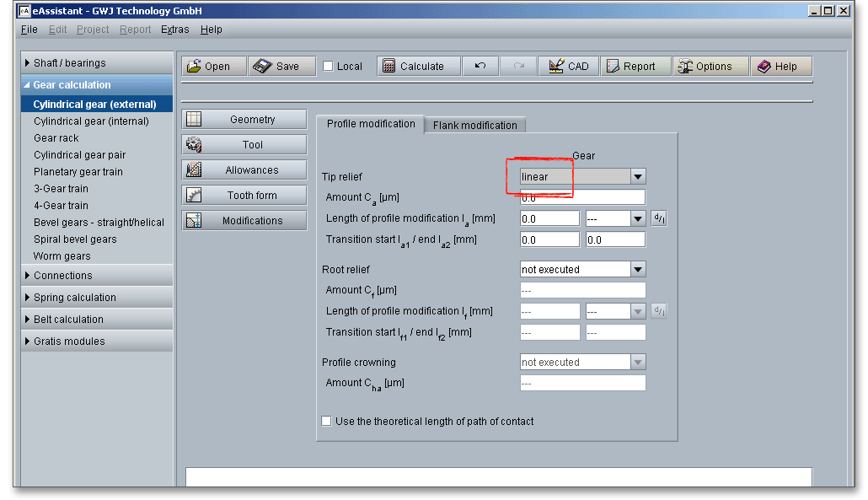Open the Tip relief dropdown
The image size is (868, 500).
point(638,177)
